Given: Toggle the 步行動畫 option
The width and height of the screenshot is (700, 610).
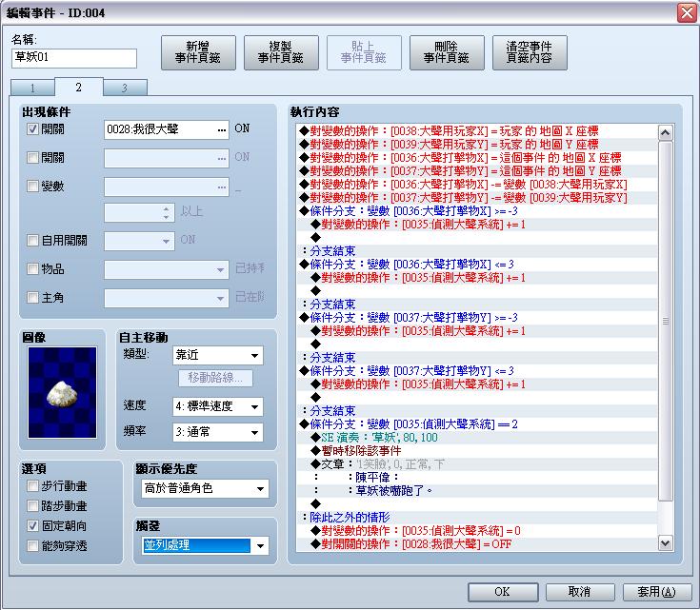Looking at the screenshot, I should 32,486.
